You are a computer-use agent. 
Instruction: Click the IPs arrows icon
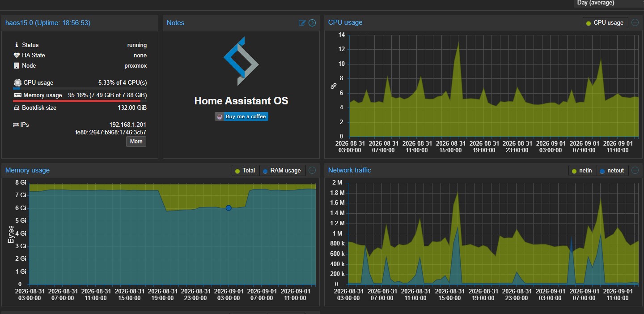tap(16, 125)
